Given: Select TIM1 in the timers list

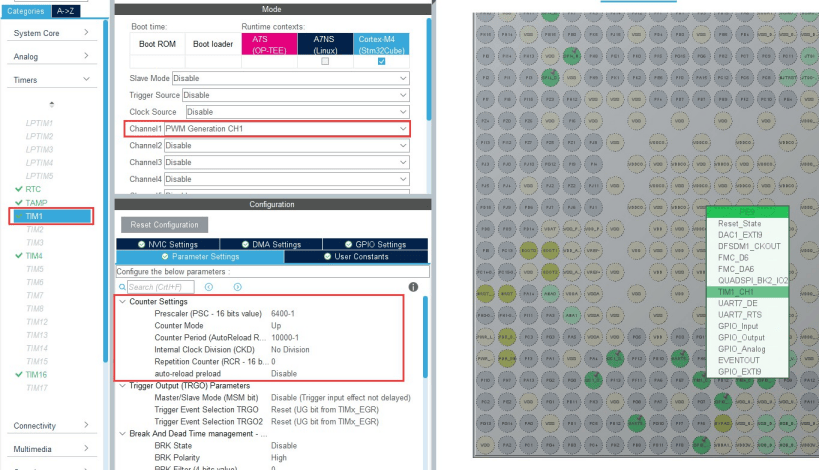Looking at the screenshot, I should tap(51, 216).
